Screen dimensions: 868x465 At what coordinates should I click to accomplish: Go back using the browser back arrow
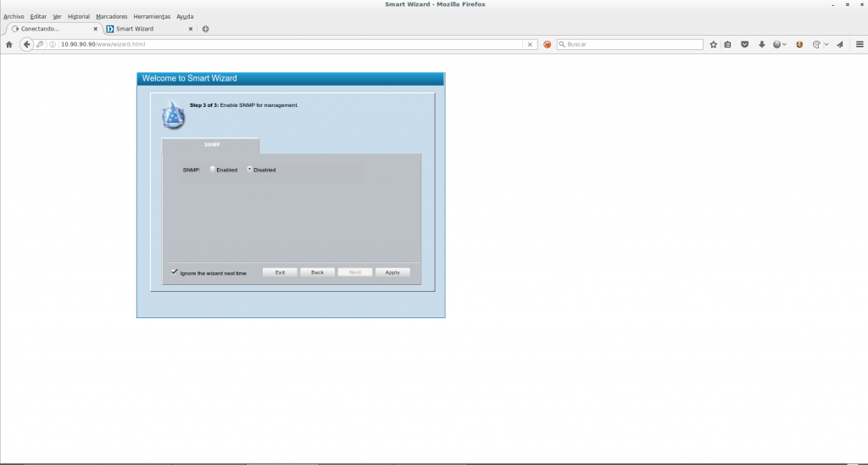26,44
